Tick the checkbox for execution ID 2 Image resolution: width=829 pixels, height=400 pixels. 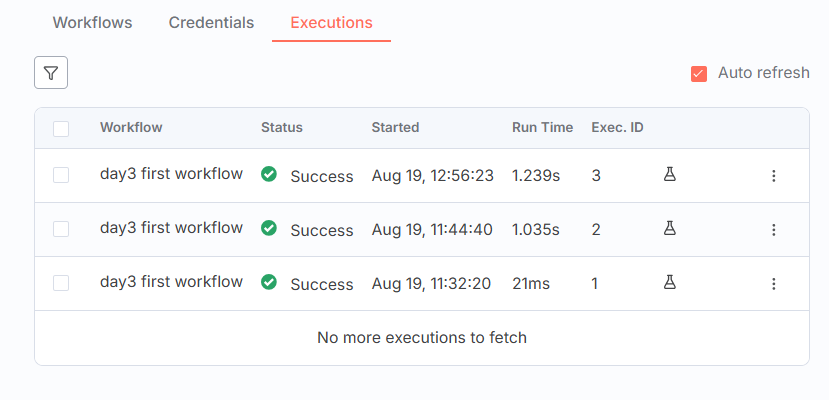(61, 229)
